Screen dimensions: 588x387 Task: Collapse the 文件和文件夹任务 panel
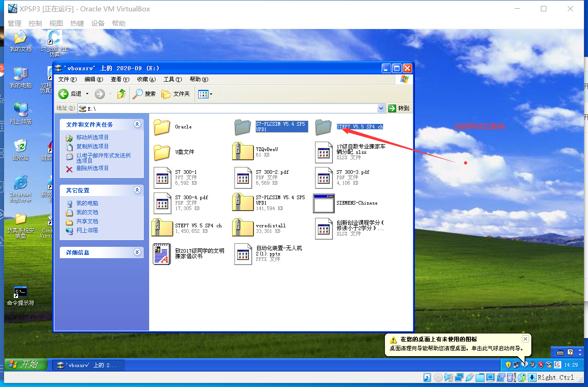[x=137, y=124]
